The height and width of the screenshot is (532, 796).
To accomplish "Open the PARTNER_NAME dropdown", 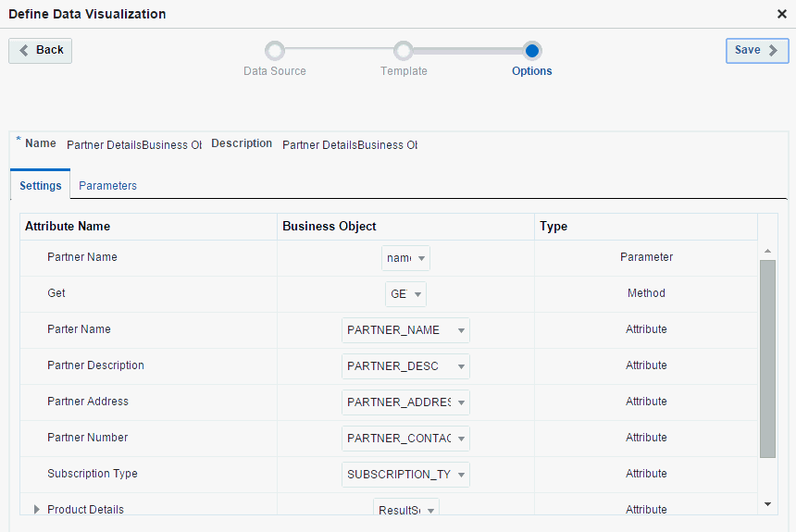I will click(405, 330).
